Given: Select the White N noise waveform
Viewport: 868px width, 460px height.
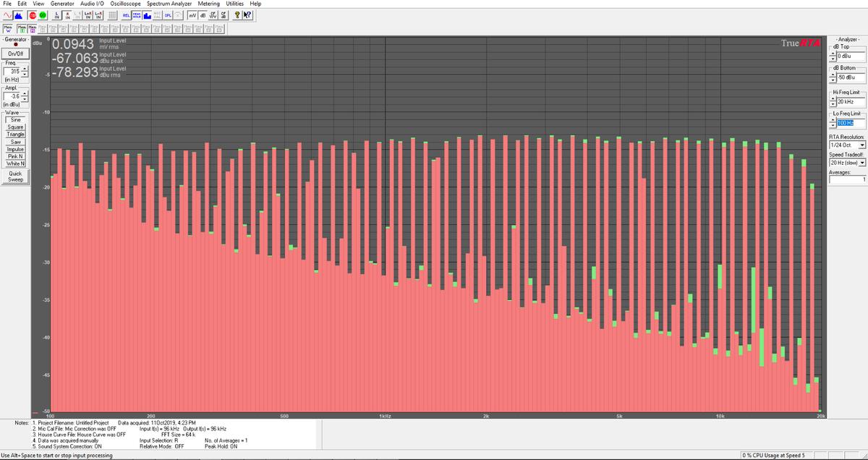Looking at the screenshot, I should coord(15,163).
